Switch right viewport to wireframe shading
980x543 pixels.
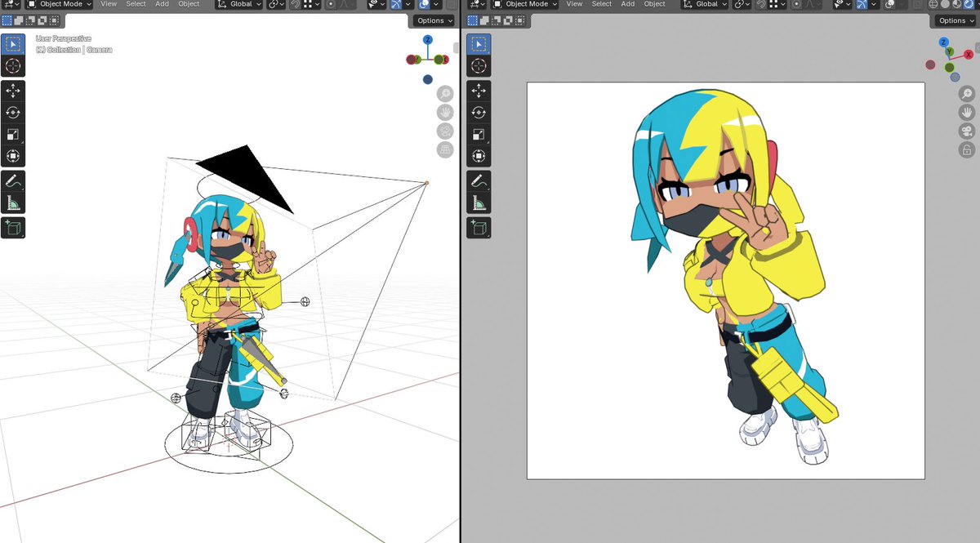click(933, 4)
